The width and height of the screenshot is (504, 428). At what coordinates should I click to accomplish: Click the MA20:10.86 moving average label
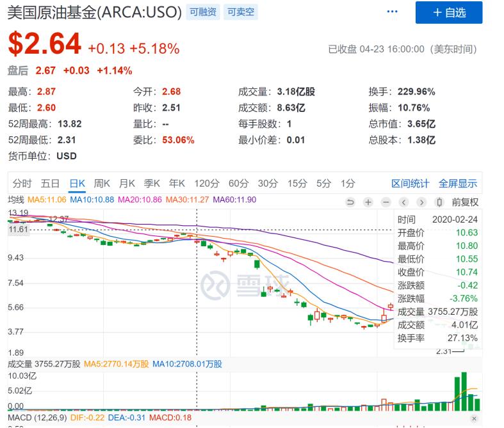pos(140,200)
